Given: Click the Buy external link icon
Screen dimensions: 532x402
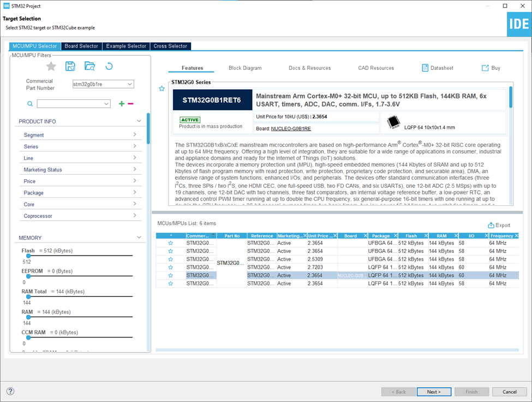Looking at the screenshot, I should click(485, 68).
